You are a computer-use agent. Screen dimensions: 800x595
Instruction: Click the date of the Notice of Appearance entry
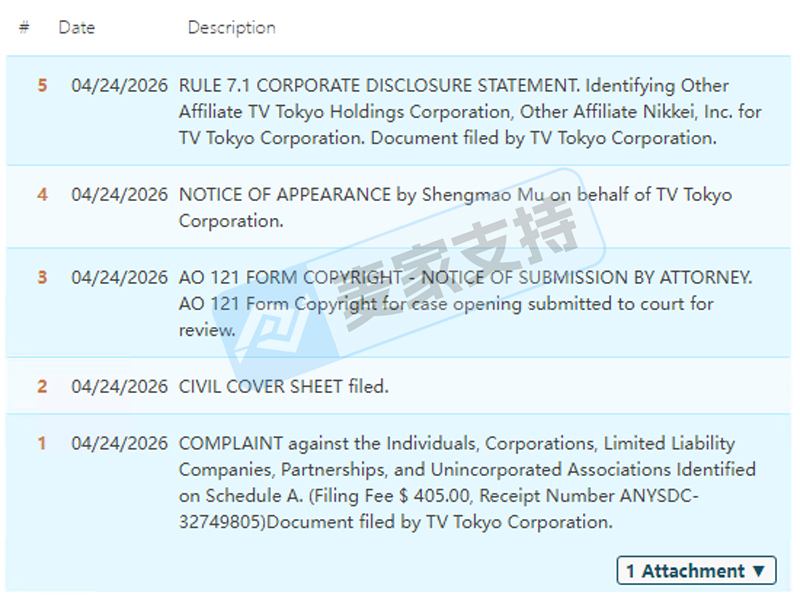pos(119,195)
